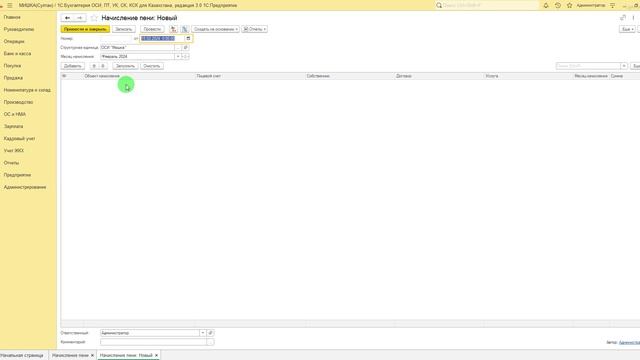640x360 pixels.
Task: Open Отчеты section in sidebar
Action: click(11, 163)
